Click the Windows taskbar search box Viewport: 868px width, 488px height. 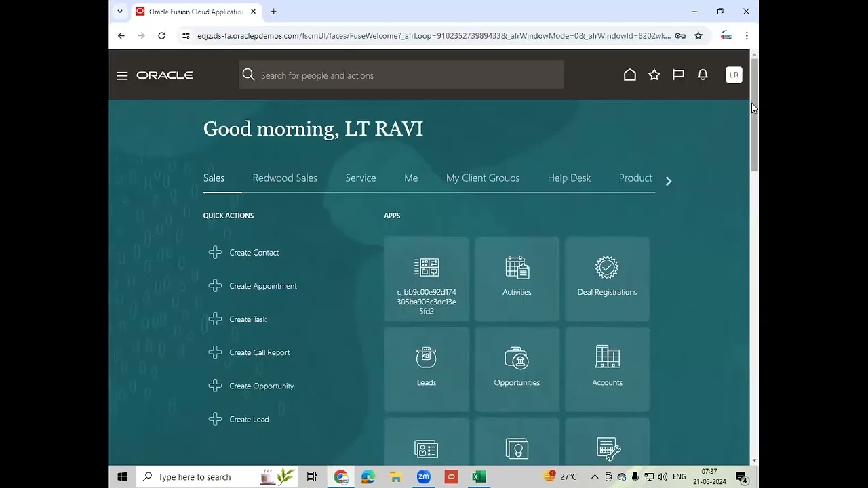[217, 477]
